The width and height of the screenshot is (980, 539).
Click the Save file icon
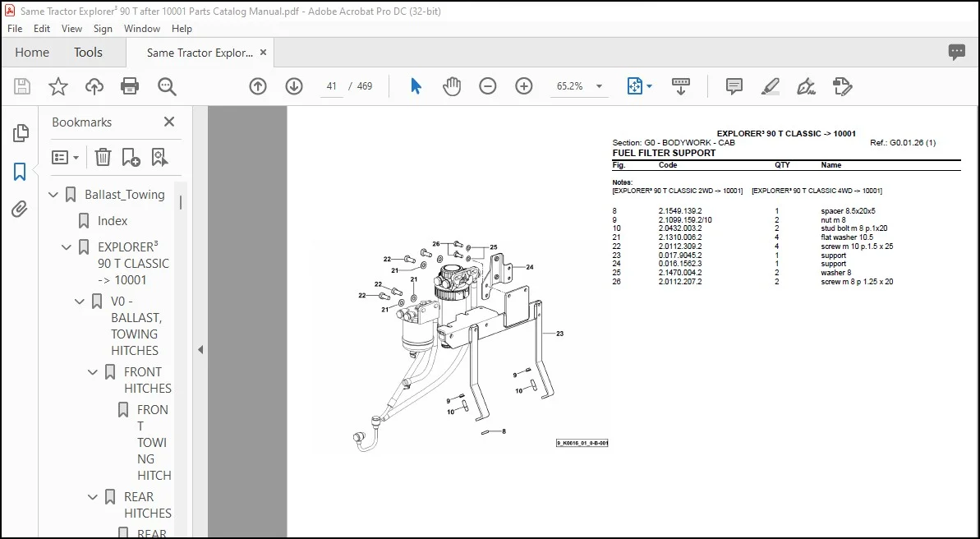(x=22, y=86)
